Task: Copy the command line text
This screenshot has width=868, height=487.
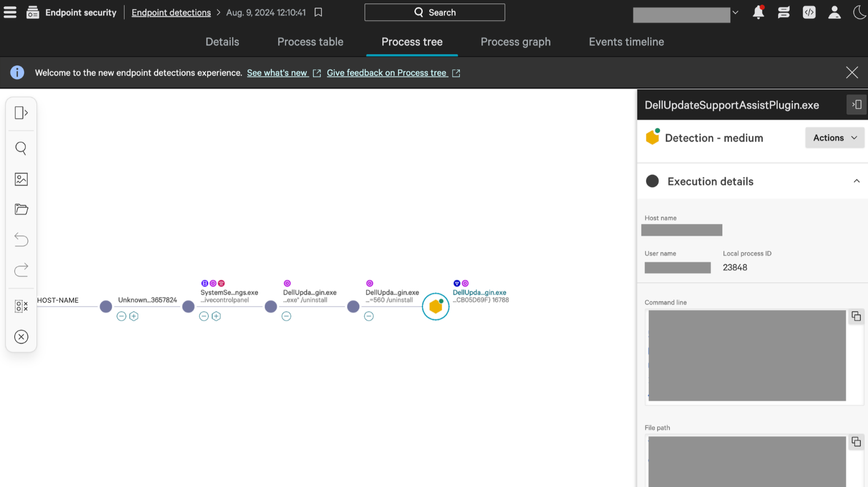Action: (x=855, y=316)
